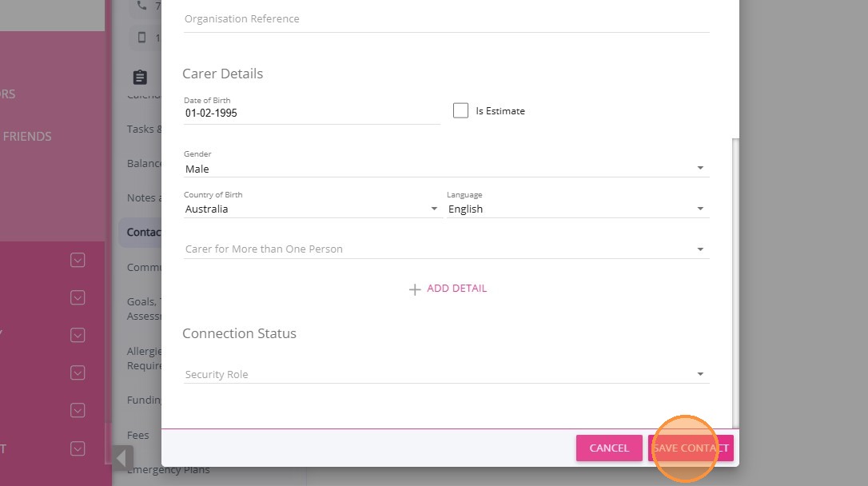Open the FRIENDS sidebar item

click(26, 137)
